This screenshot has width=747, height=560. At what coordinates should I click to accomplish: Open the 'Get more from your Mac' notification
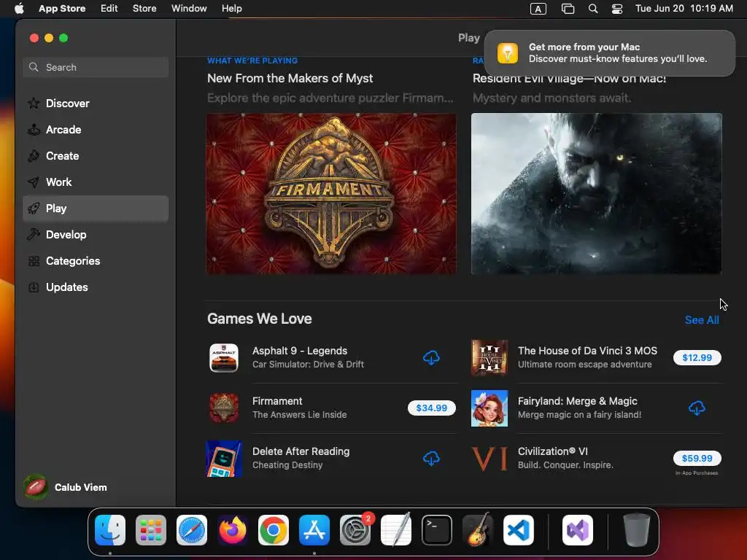610,52
